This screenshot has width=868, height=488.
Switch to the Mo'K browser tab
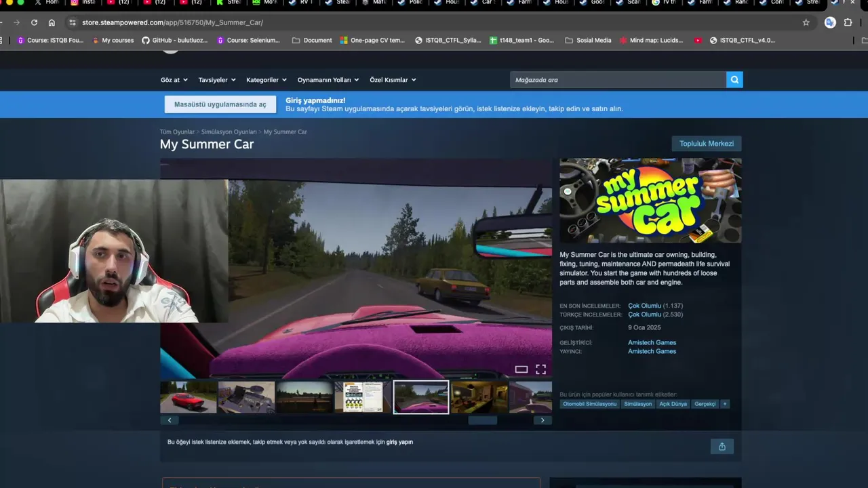267,3
